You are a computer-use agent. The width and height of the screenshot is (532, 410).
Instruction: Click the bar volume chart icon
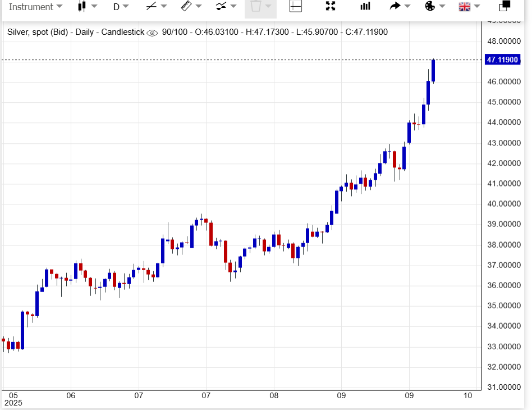365,6
